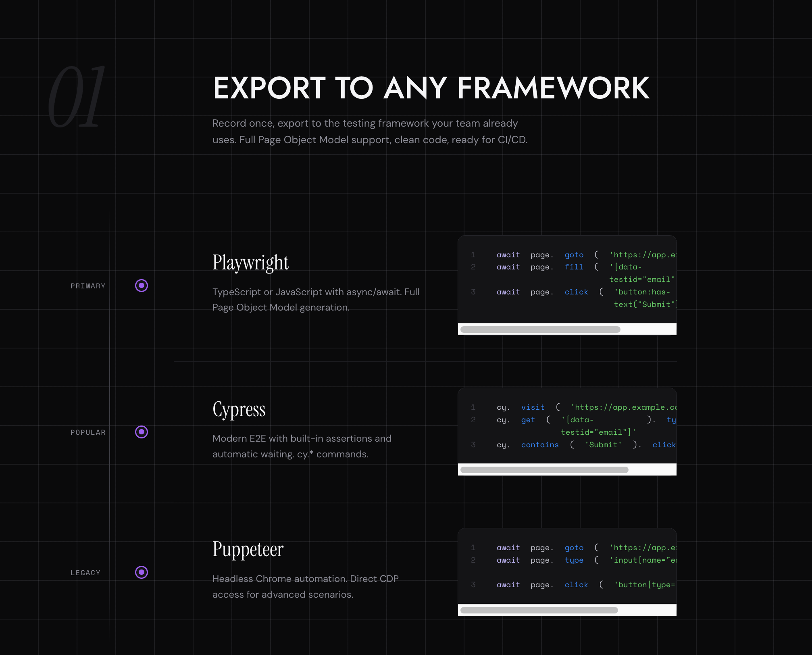
Task: Select the PRIMARY sidebar label
Action: click(88, 286)
